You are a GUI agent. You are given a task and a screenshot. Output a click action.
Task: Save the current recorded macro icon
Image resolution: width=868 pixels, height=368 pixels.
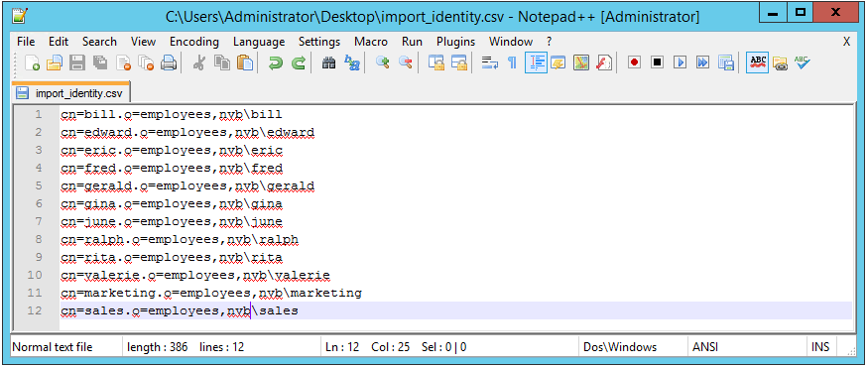click(x=725, y=62)
